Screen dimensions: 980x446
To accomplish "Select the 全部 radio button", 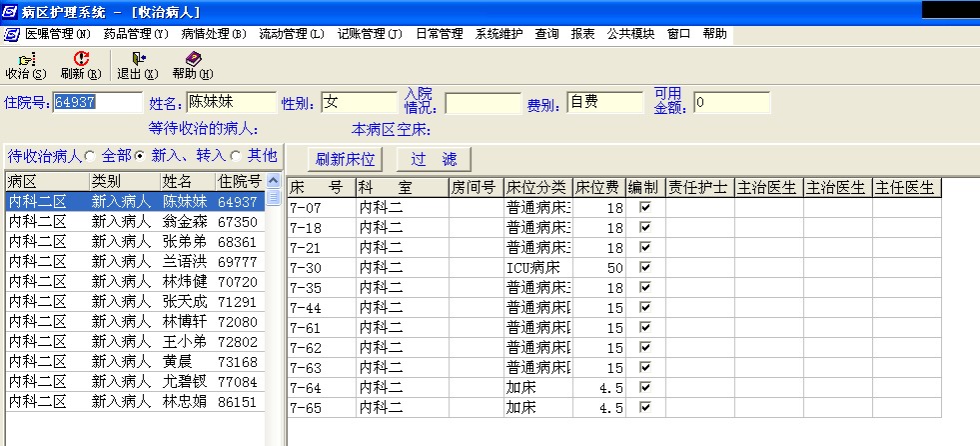I will (x=90, y=156).
